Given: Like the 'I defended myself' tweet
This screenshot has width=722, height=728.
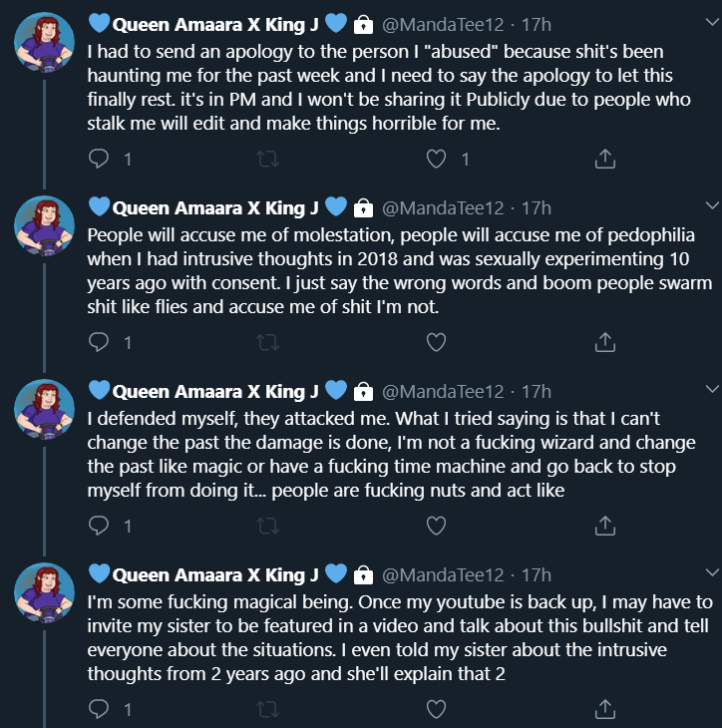Looking at the screenshot, I should (x=436, y=526).
